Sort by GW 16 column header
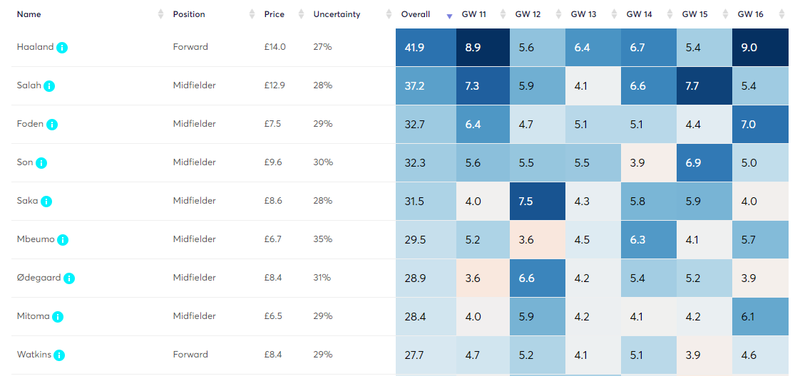Viewport: 800px width, 376px height. [x=750, y=14]
